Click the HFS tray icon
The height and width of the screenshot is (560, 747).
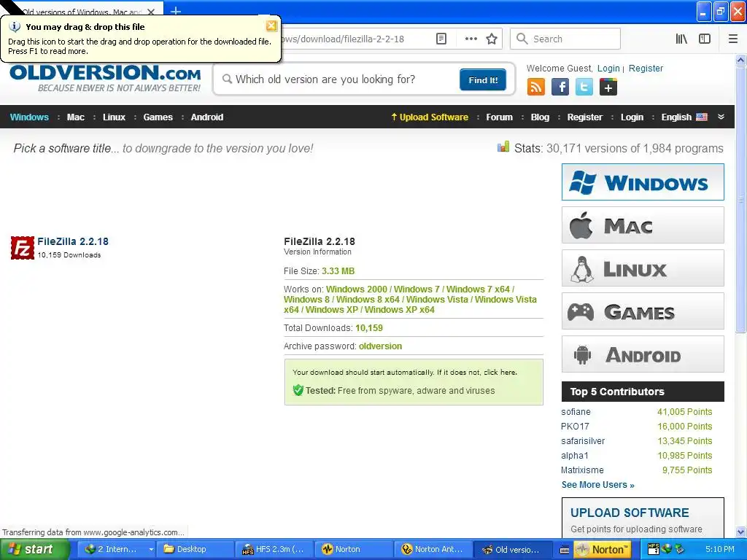coord(654,548)
